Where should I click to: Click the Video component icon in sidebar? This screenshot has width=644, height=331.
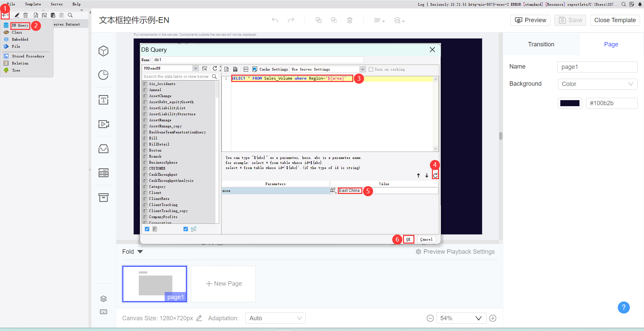(x=103, y=124)
